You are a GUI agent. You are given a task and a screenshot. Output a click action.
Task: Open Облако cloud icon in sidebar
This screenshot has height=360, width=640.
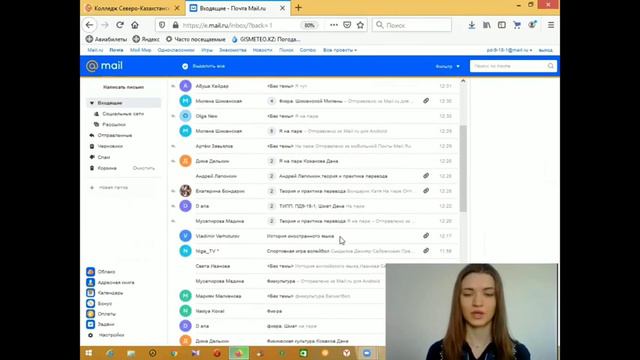(x=91, y=271)
